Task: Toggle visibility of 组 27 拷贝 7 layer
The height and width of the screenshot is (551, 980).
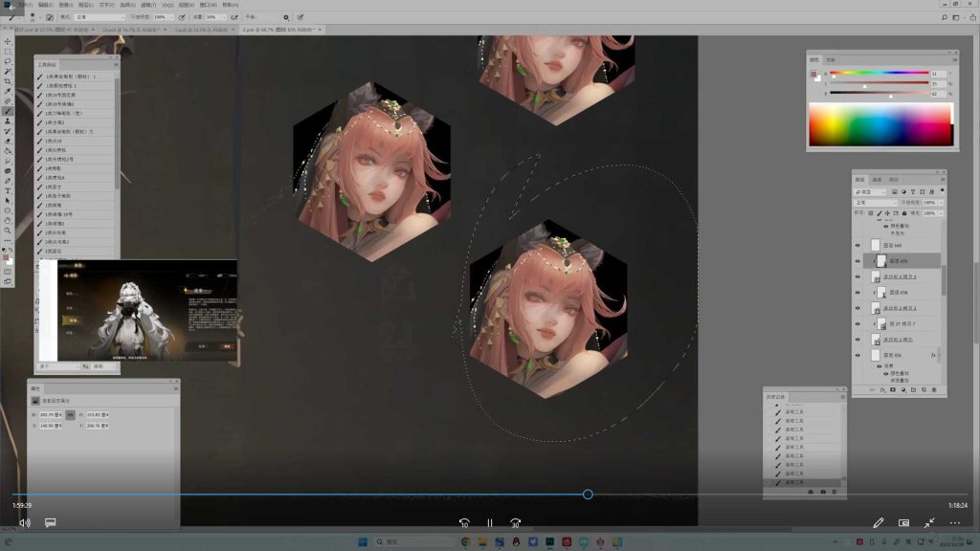Action: pos(857,323)
